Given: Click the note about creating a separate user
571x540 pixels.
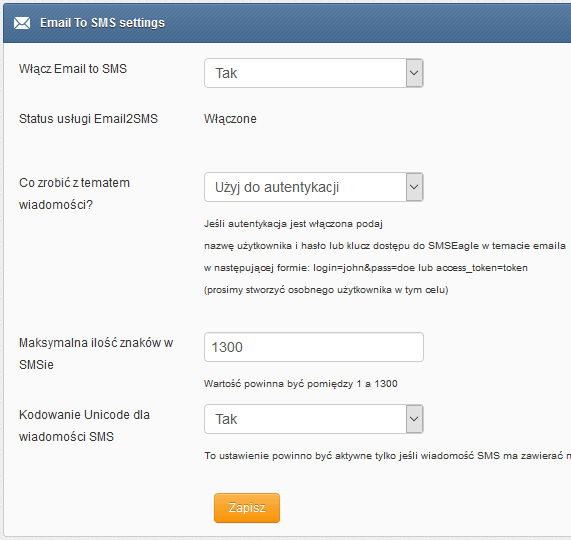Looking at the screenshot, I should (326, 290).
